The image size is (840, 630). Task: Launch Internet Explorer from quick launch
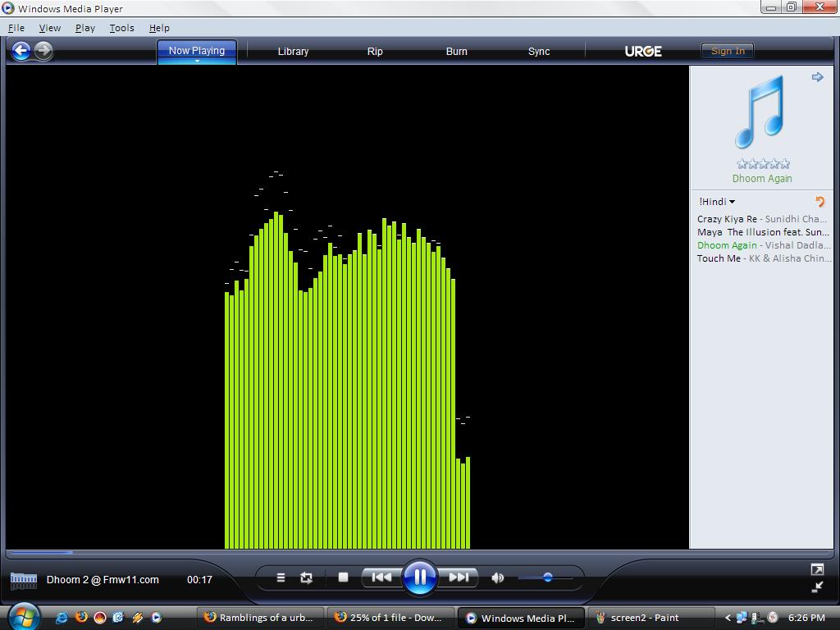(62, 618)
